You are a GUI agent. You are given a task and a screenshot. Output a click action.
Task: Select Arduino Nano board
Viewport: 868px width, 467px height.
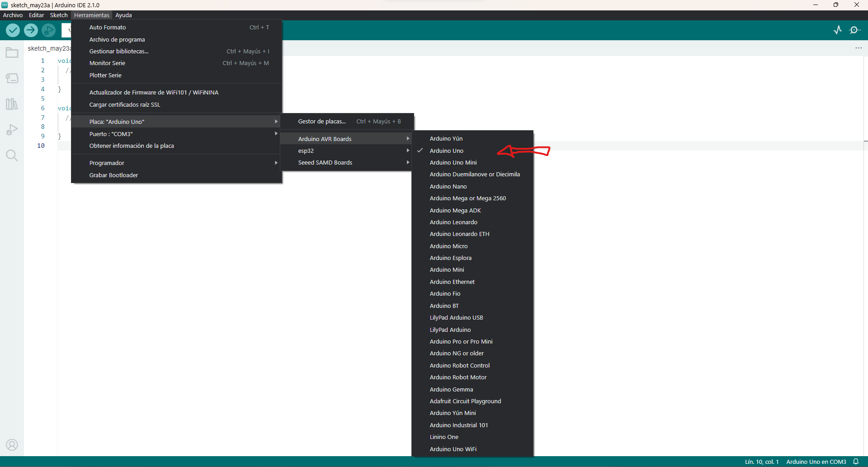(x=472, y=186)
